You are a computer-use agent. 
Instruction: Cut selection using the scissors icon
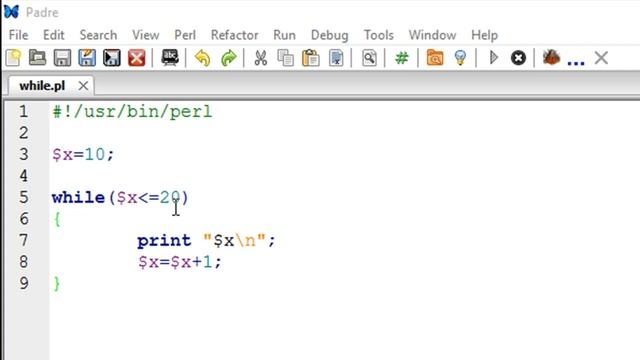[261, 58]
